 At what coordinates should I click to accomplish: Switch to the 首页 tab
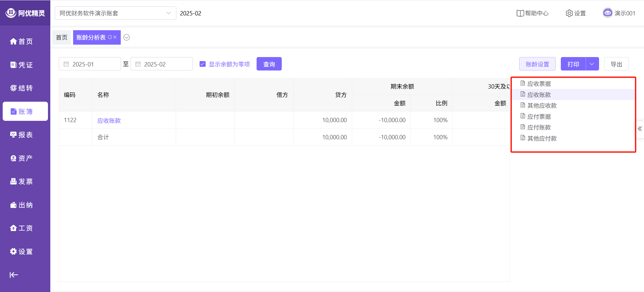62,37
